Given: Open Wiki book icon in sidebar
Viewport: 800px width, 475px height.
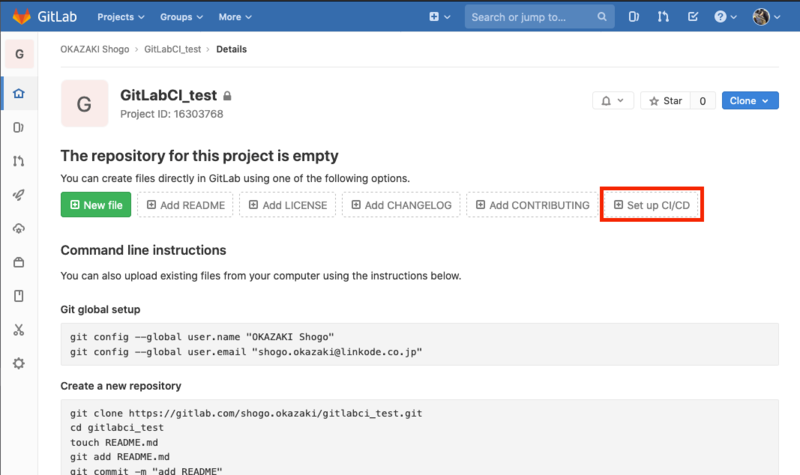Looking at the screenshot, I should pyautogui.click(x=18, y=296).
